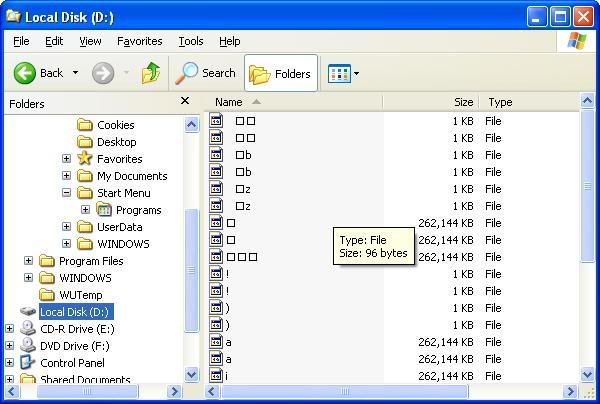The image size is (600, 404).
Task: Click the file list horizontal scrollbar thumb
Action: click(345, 391)
